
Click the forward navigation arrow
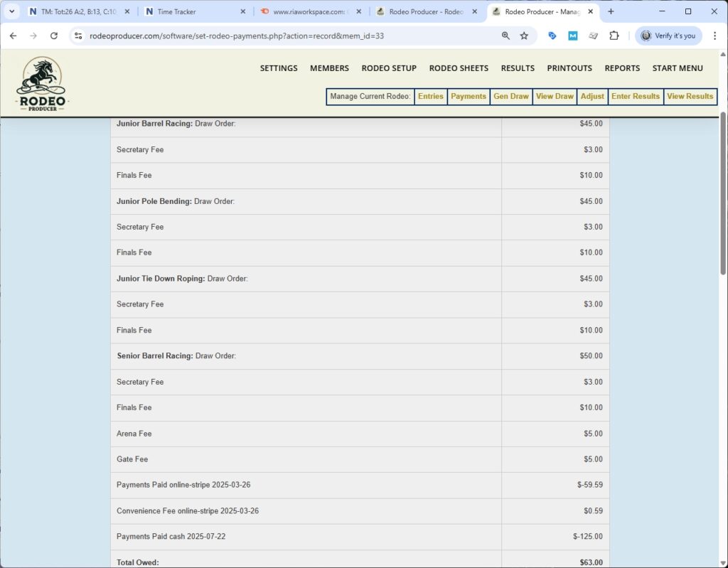tap(34, 36)
